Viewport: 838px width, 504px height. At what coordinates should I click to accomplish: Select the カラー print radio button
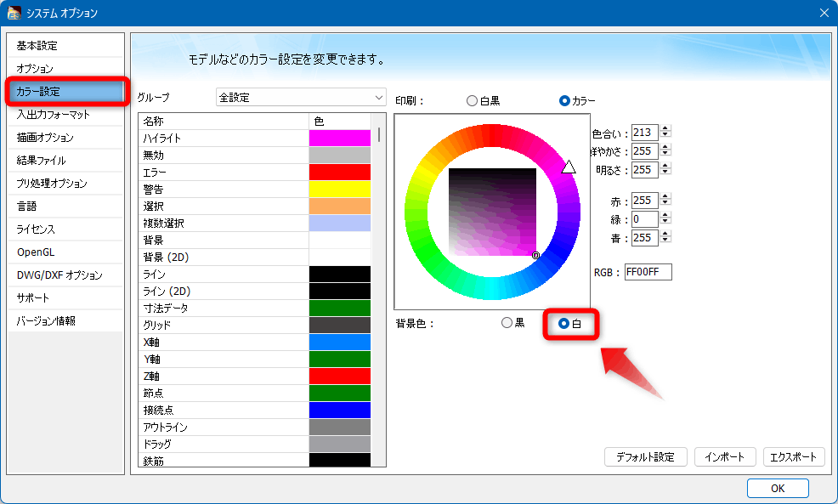[577, 100]
